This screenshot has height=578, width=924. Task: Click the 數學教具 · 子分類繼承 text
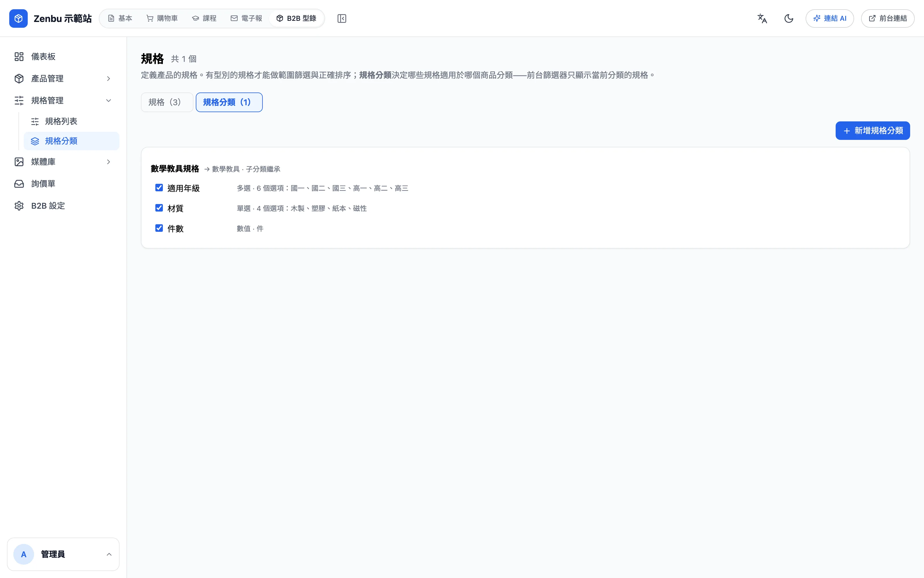click(x=246, y=169)
